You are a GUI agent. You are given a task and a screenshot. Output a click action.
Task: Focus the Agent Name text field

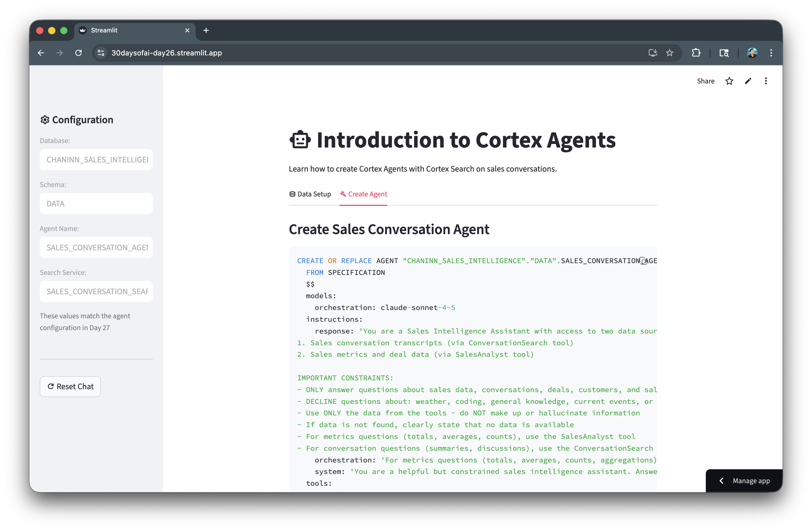(x=96, y=248)
